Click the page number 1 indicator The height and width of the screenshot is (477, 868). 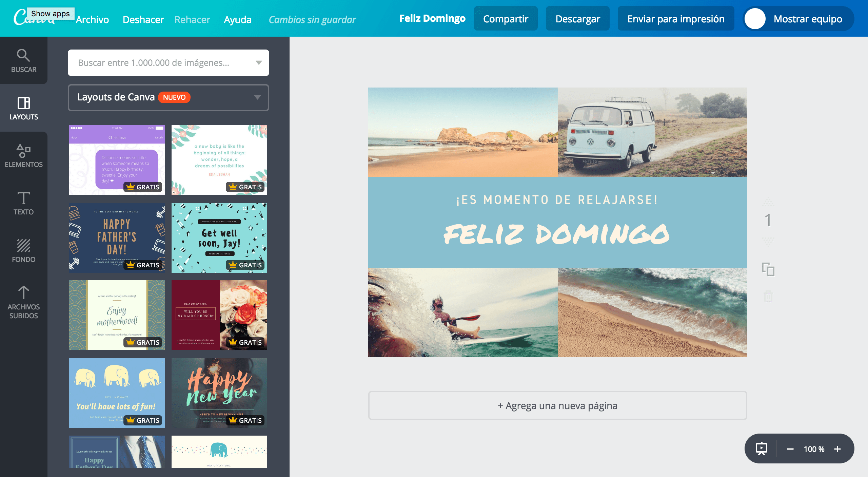pyautogui.click(x=768, y=221)
